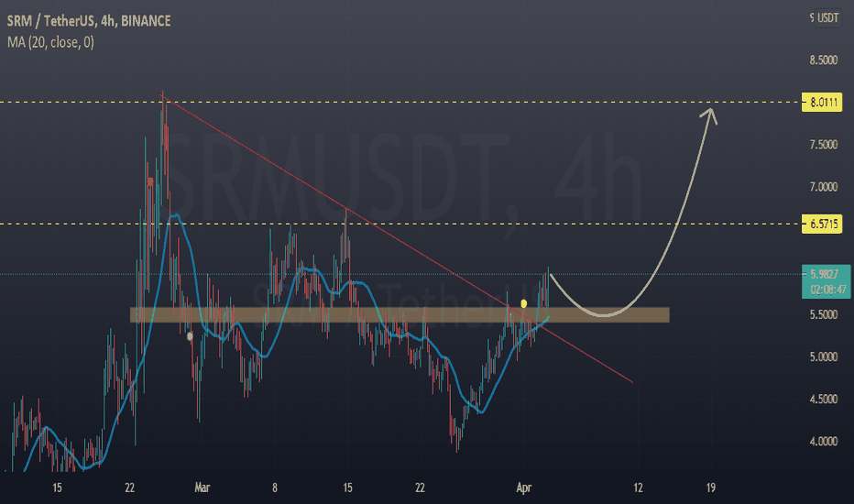
Task: Select the MA (20, close, 0) indicator legend
Action: [50, 42]
